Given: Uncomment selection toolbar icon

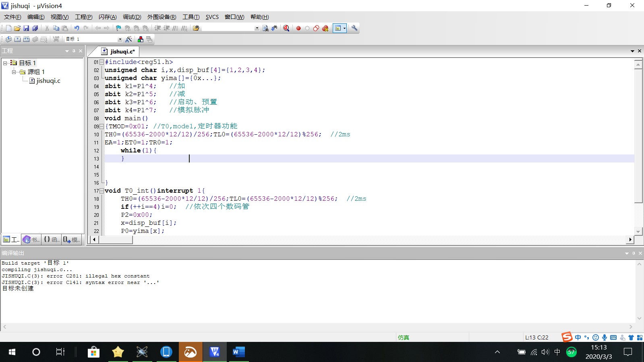Looking at the screenshot, I should [x=184, y=28].
